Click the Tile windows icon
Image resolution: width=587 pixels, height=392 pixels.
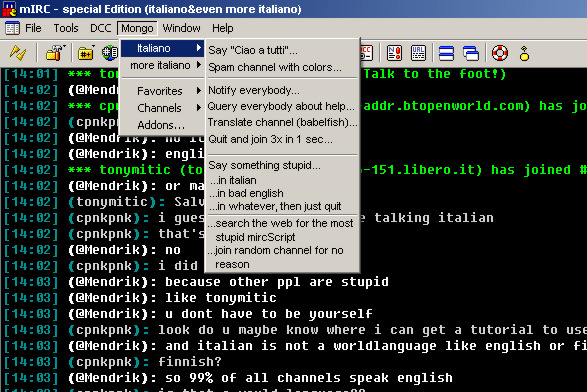446,53
